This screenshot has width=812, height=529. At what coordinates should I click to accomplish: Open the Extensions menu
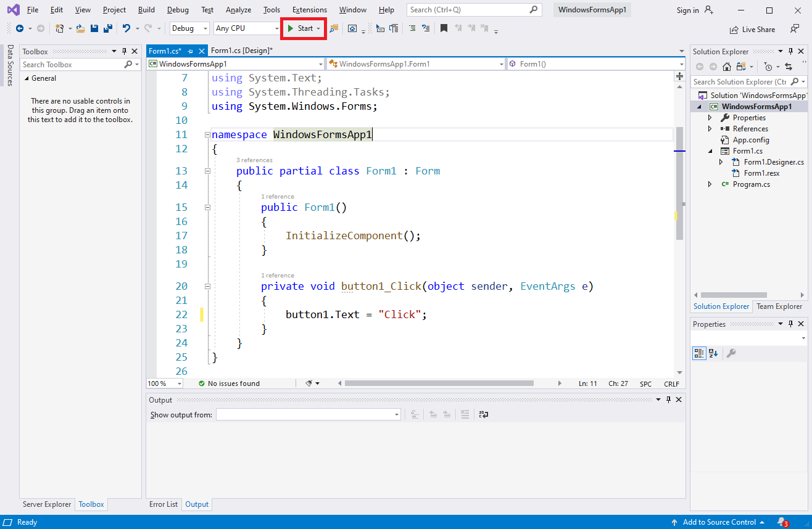click(310, 10)
